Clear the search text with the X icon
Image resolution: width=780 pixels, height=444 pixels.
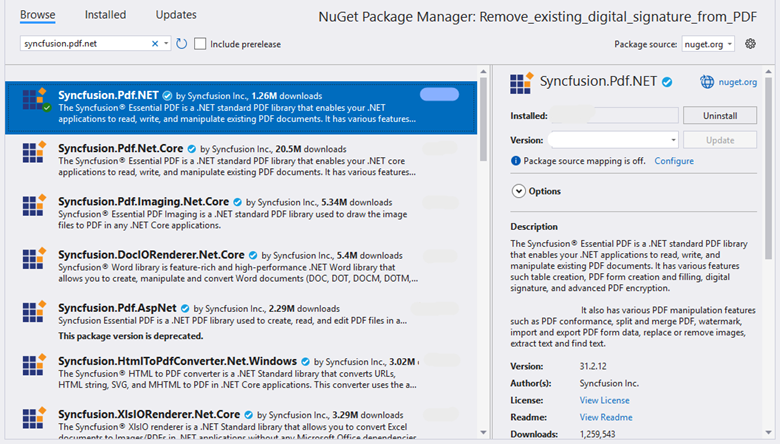pyautogui.click(x=155, y=44)
